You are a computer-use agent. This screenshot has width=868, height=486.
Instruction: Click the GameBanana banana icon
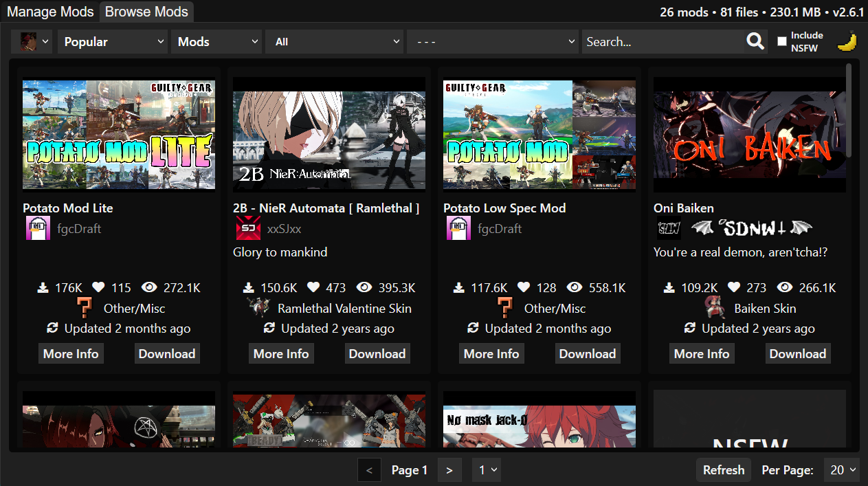847,42
